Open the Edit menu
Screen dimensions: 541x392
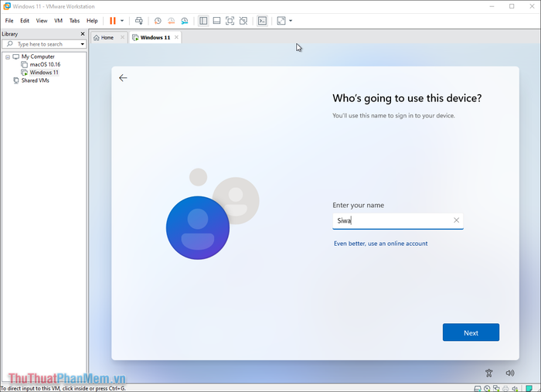pyautogui.click(x=25, y=21)
